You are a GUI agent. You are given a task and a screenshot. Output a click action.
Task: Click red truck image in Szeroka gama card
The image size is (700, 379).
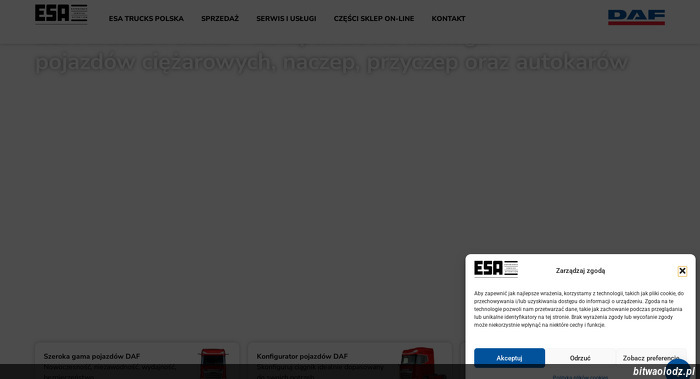point(213,363)
